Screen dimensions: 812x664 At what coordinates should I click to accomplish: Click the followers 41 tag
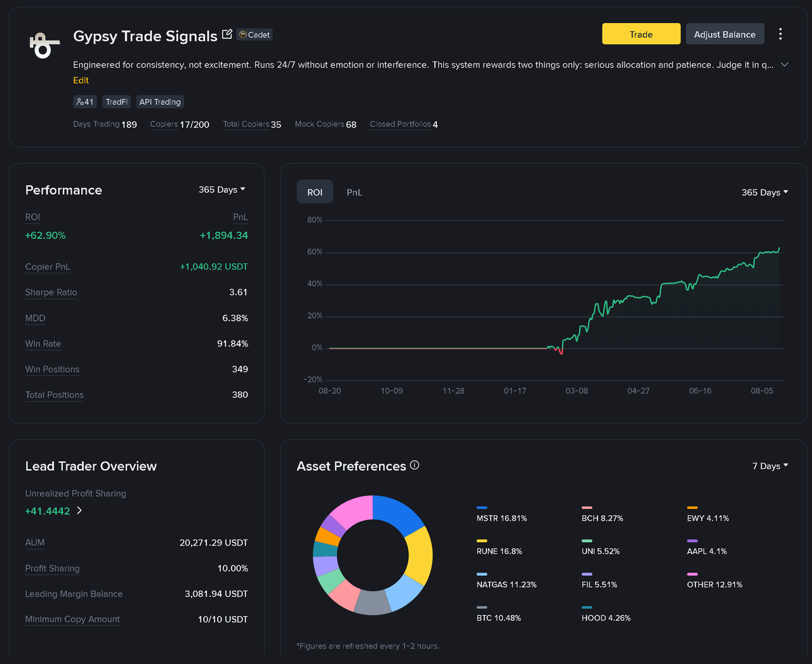85,102
